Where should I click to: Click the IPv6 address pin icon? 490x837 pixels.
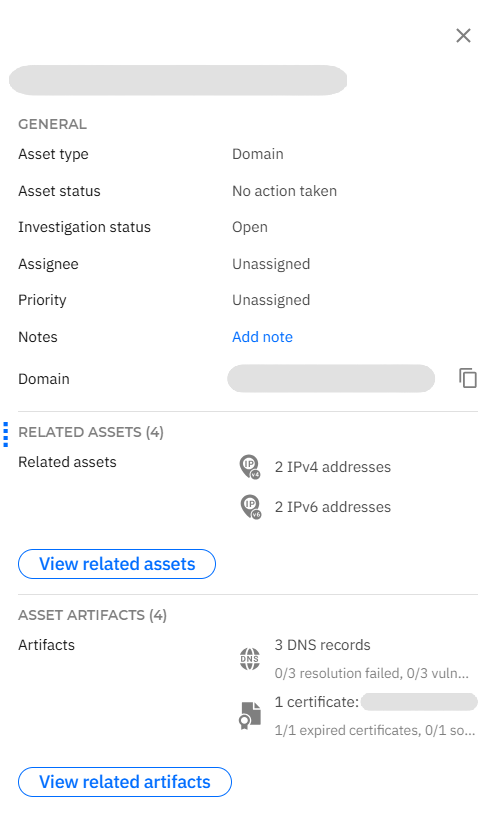coord(250,507)
